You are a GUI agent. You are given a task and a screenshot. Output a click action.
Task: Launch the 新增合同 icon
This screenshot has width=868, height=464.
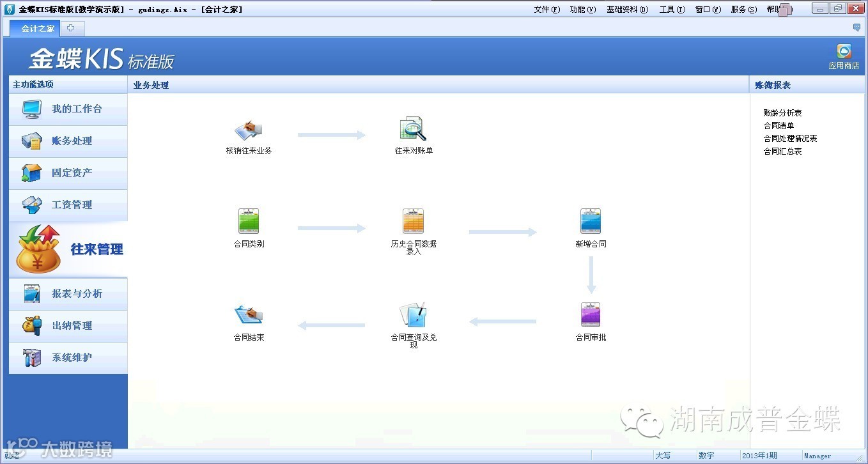click(x=591, y=221)
